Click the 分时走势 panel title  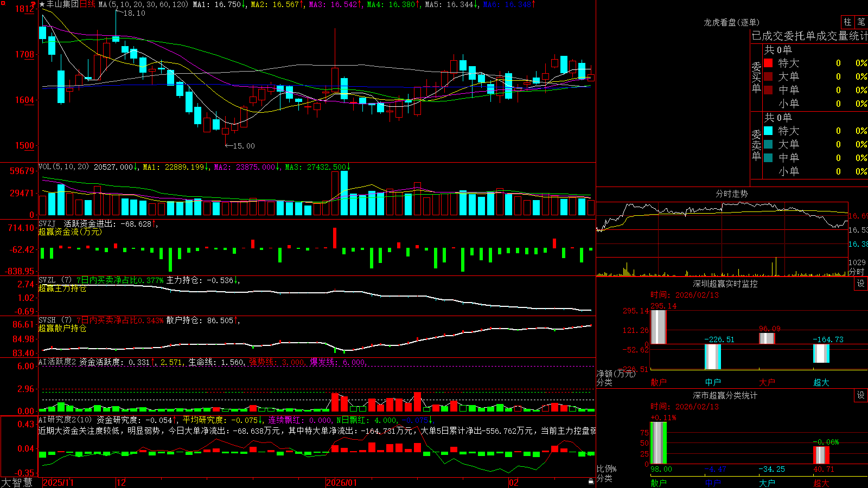731,194
